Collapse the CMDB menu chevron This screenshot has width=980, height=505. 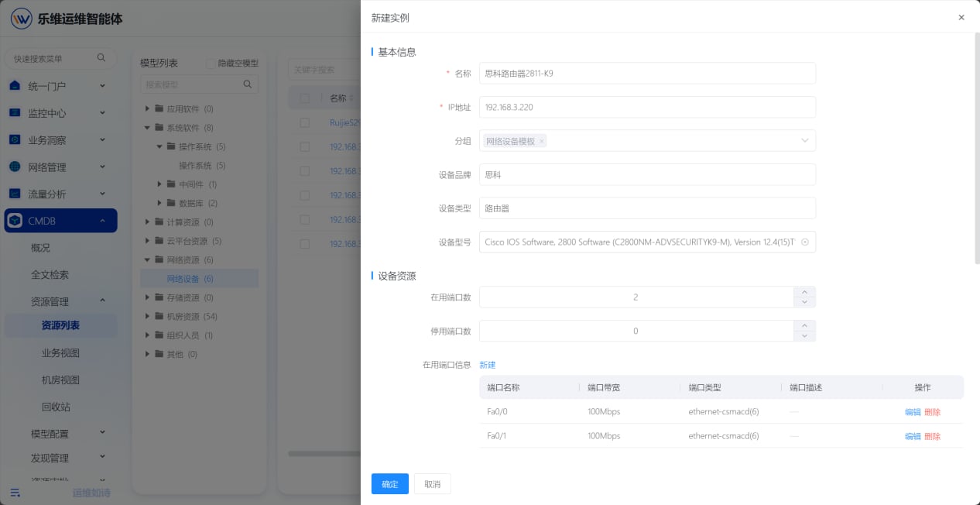pos(102,221)
